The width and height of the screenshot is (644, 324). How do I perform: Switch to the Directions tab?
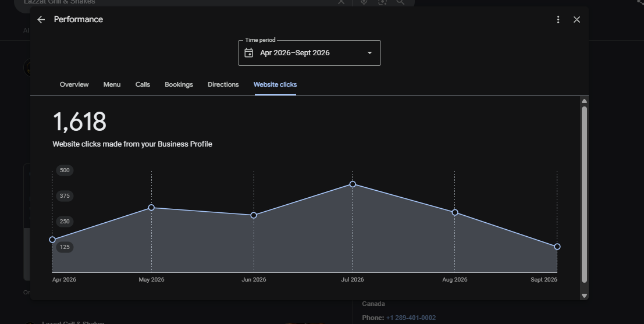click(x=223, y=84)
